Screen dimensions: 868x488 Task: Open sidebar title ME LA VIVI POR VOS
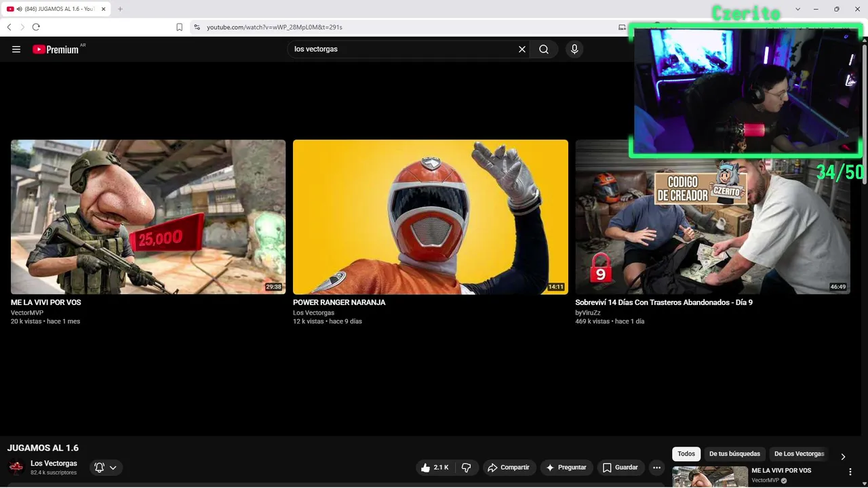click(x=781, y=470)
